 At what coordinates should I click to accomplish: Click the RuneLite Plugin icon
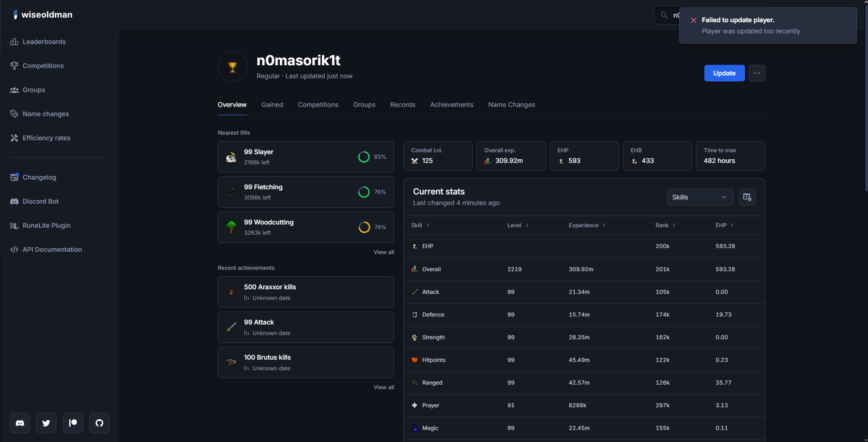pyautogui.click(x=14, y=225)
